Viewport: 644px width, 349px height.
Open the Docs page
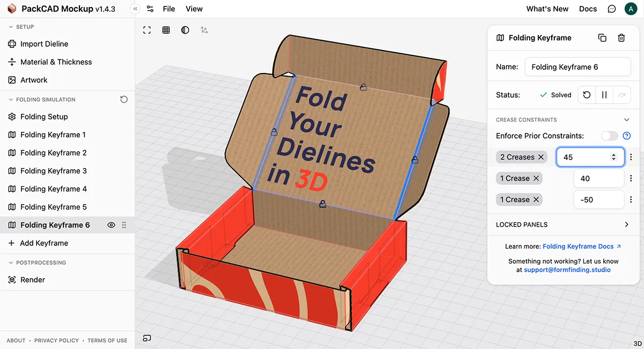pos(588,9)
